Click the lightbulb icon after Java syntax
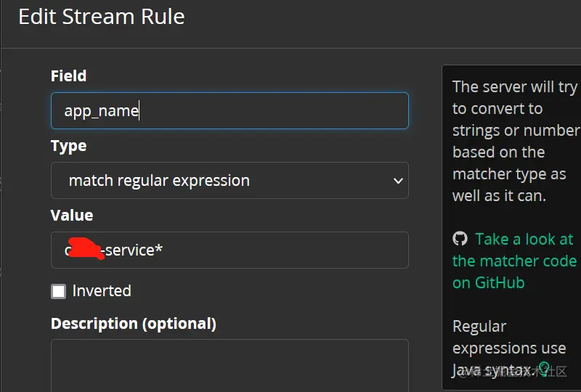The height and width of the screenshot is (392, 581). pos(544,368)
